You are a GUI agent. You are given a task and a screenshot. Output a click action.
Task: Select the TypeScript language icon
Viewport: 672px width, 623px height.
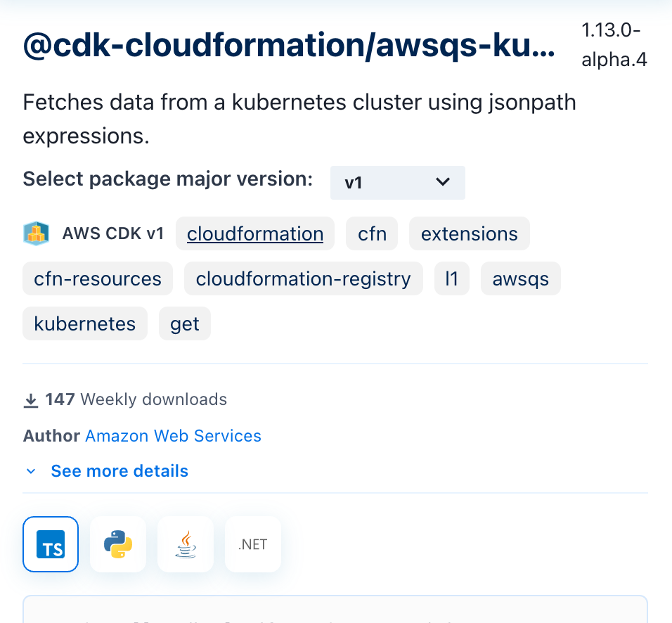click(51, 544)
